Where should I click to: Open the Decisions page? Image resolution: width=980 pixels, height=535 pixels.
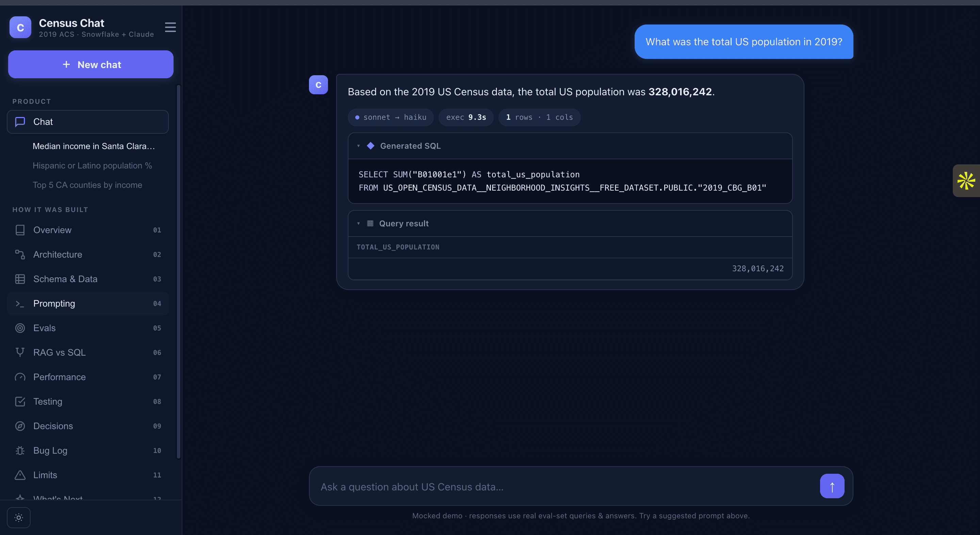point(87,426)
